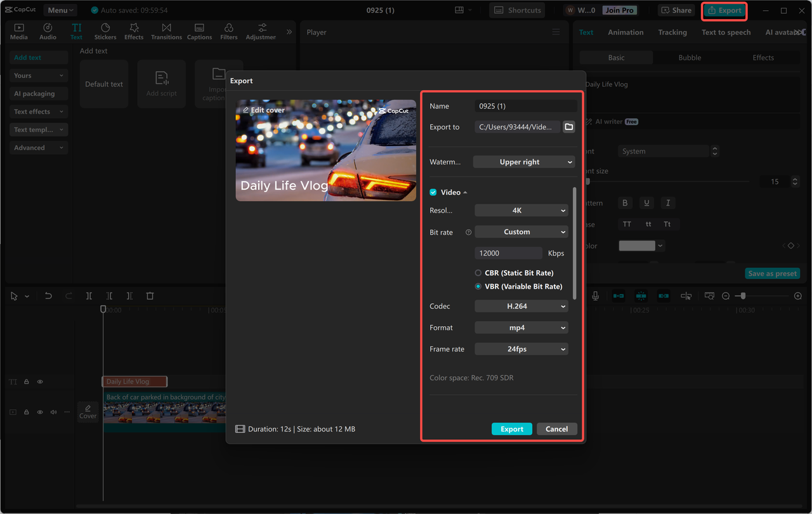
Task: Switch to the Bubble tab
Action: tap(689, 57)
